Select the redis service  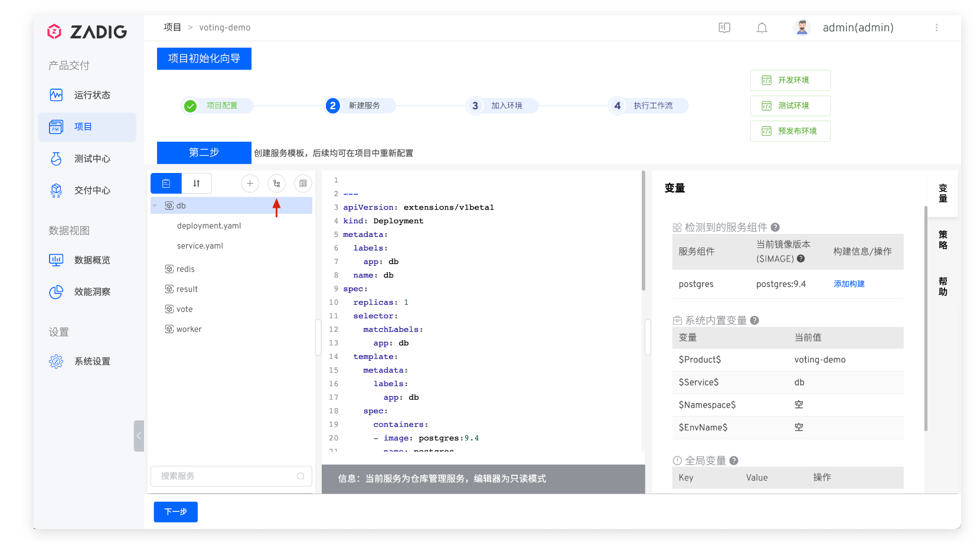tap(185, 269)
